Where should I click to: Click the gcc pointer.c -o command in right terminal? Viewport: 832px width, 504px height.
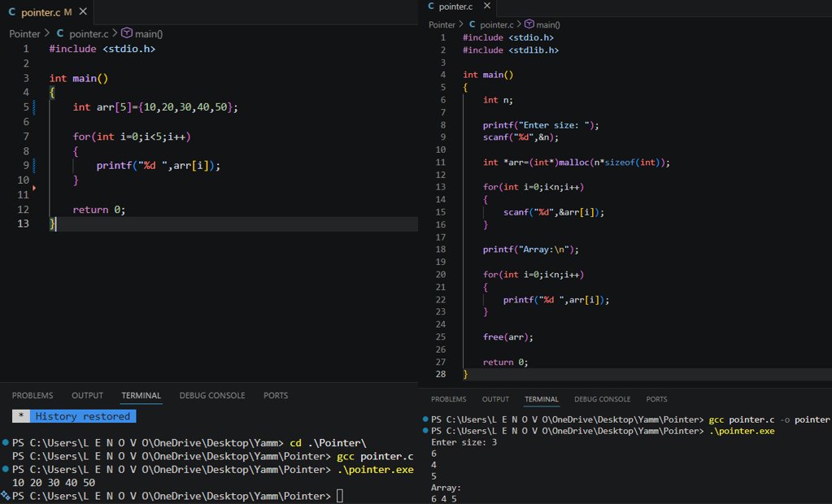tap(769, 419)
